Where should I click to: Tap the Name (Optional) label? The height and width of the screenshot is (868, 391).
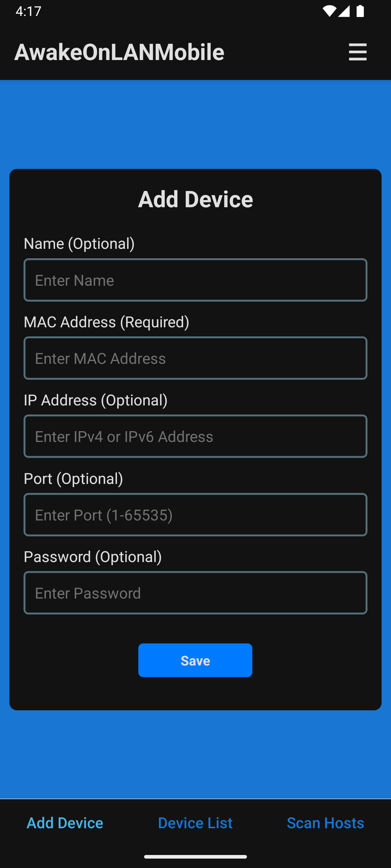tap(79, 243)
